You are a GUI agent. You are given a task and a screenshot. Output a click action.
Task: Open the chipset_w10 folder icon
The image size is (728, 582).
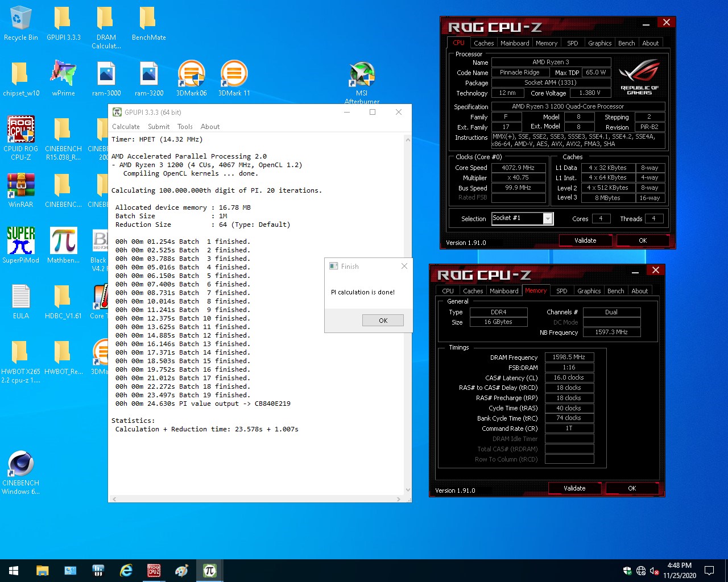(21, 79)
